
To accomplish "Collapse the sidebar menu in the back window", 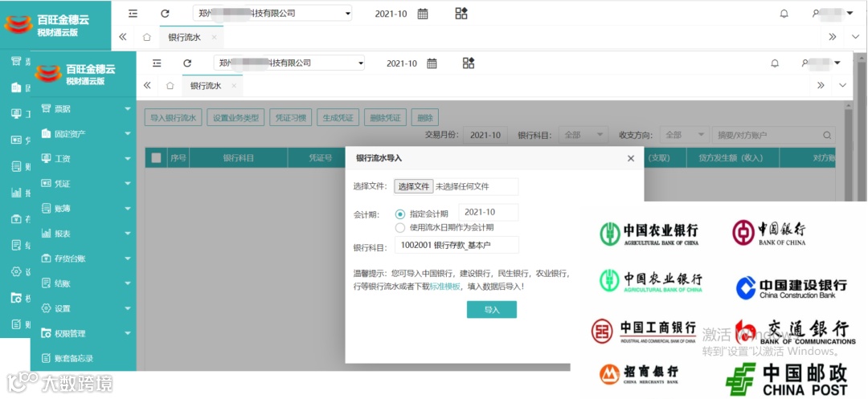I will [133, 14].
